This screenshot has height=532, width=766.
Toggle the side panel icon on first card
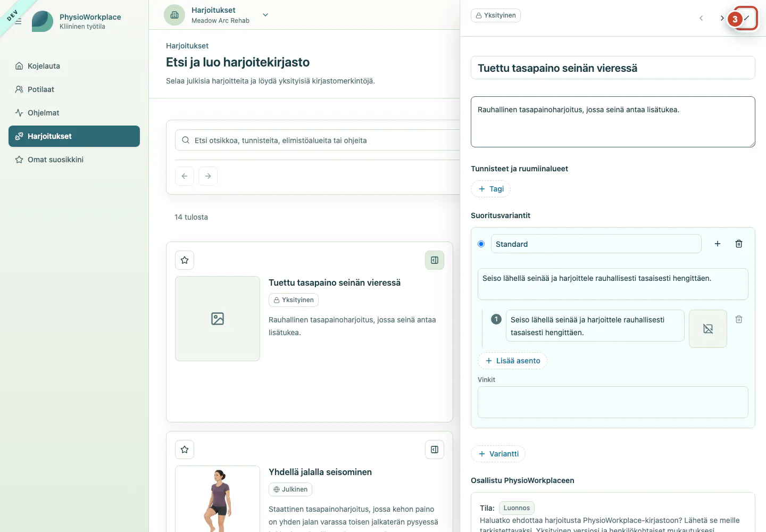435,260
